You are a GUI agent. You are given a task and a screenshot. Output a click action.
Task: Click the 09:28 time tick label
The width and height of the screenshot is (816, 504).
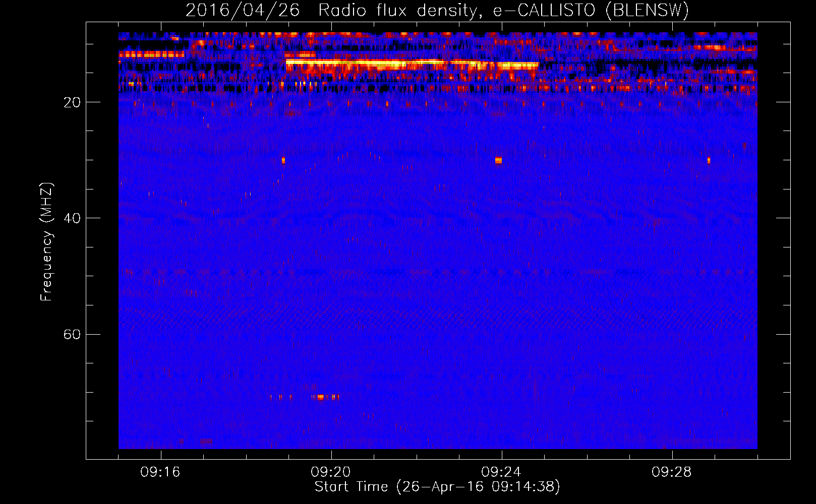point(672,472)
